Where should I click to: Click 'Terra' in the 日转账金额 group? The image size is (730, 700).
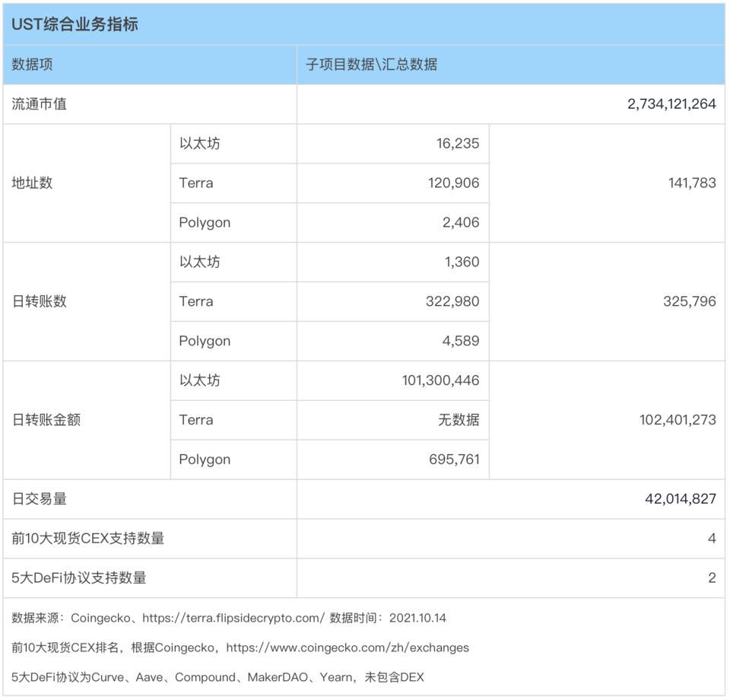196,420
